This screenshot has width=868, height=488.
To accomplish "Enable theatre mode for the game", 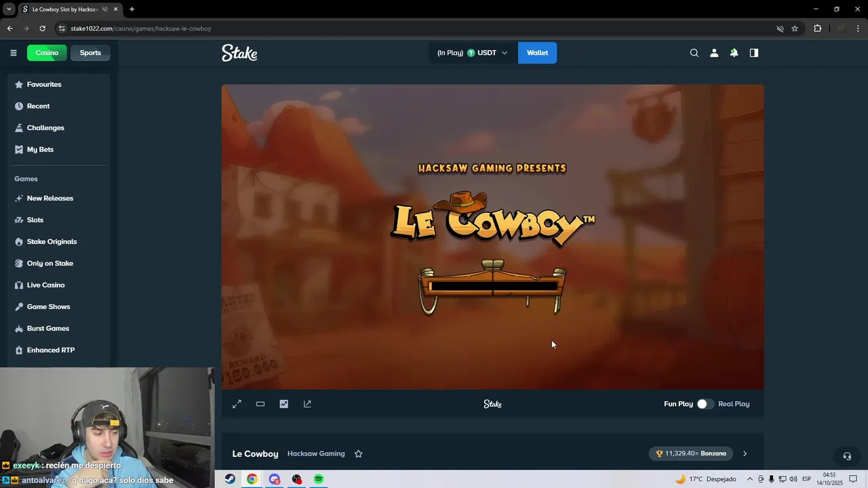I will coord(260,404).
